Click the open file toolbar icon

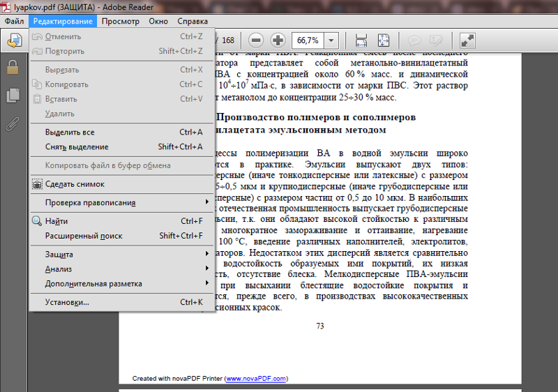coord(14,40)
